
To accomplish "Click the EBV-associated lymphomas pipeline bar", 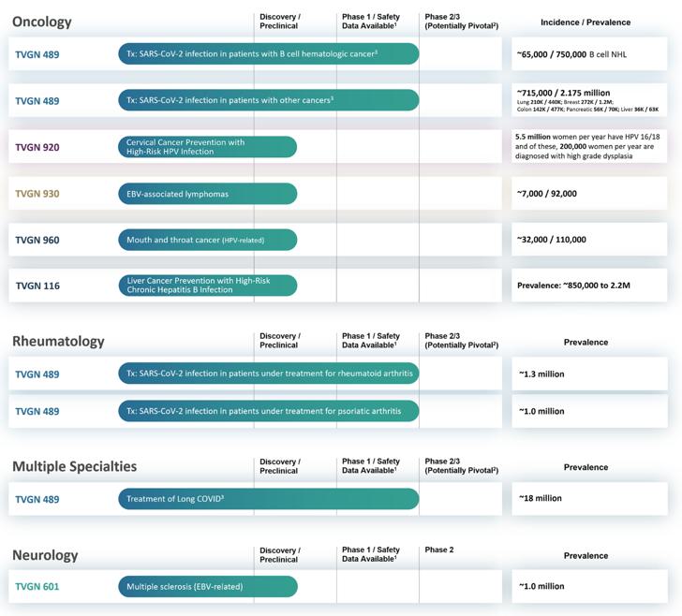I will pyautogui.click(x=207, y=194).
